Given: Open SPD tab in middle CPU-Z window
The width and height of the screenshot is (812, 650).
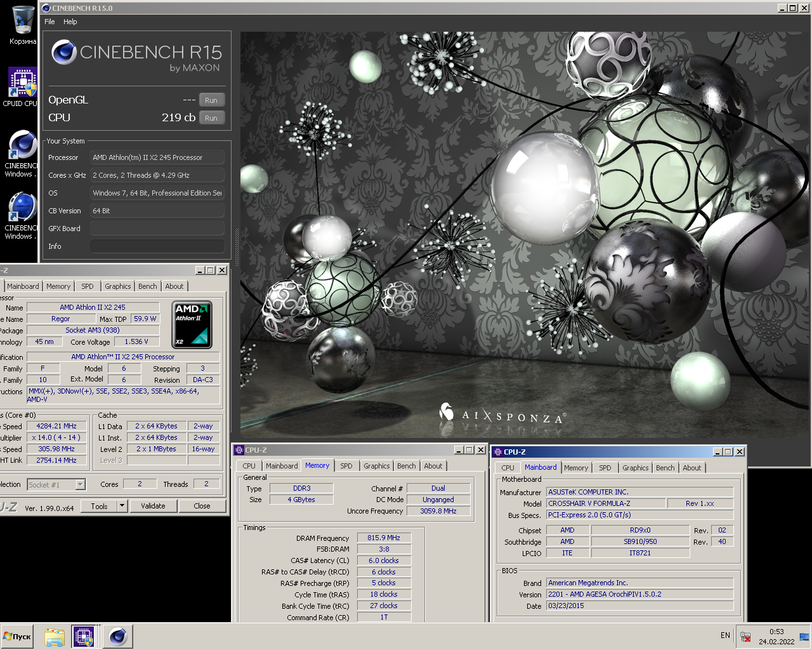Looking at the screenshot, I should [346, 466].
